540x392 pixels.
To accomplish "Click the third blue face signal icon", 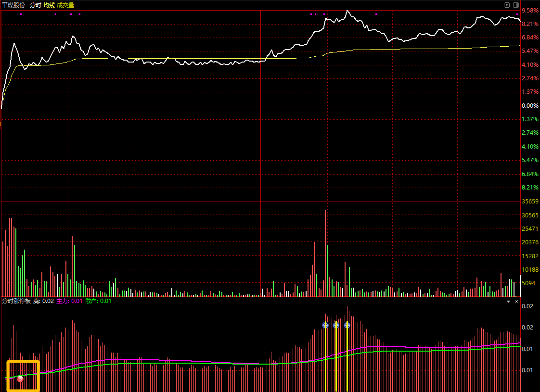I will (x=347, y=325).
